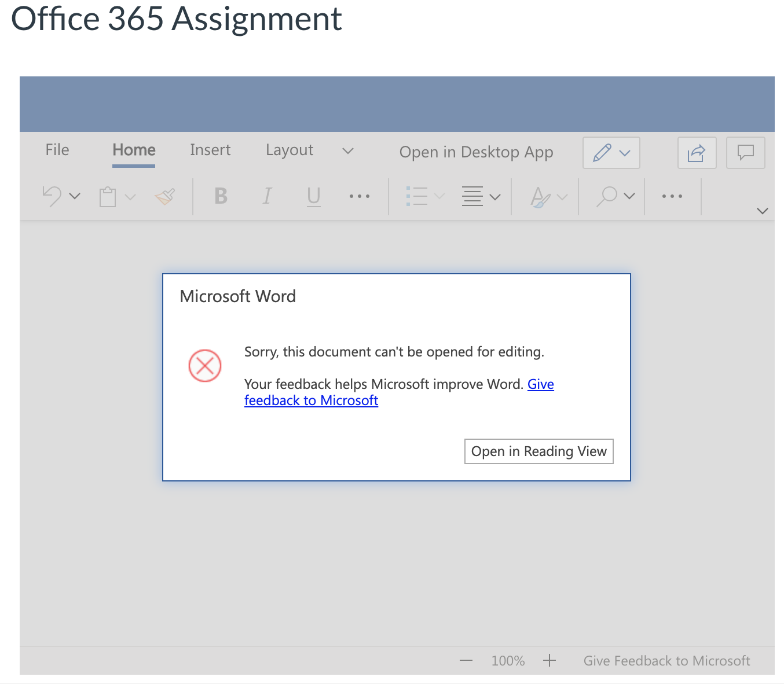
Task: Click the Paste clipboard icon
Action: click(108, 197)
